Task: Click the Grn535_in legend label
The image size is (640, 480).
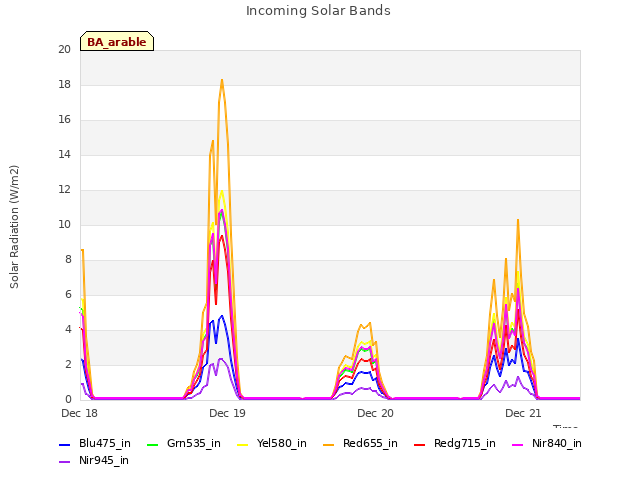Action: click(194, 444)
